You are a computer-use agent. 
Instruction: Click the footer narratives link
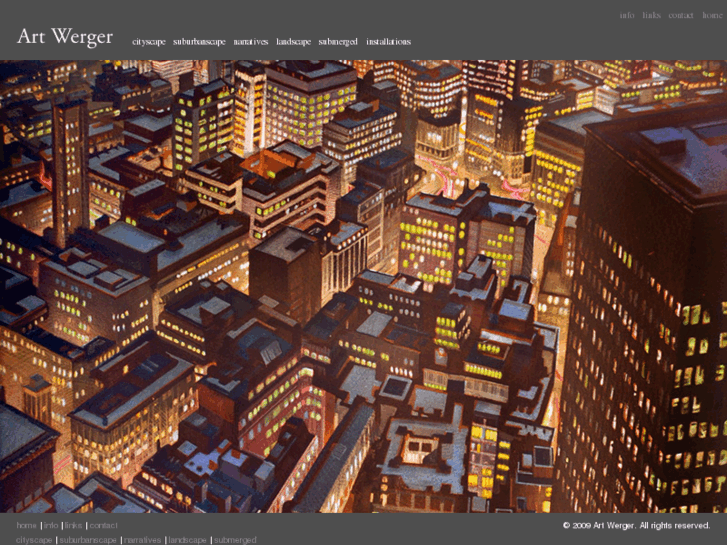pos(142,540)
